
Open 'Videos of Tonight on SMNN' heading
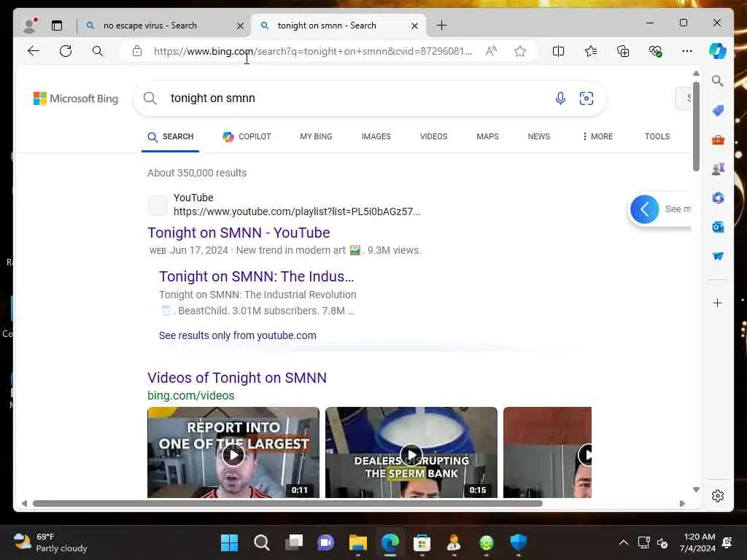[237, 378]
